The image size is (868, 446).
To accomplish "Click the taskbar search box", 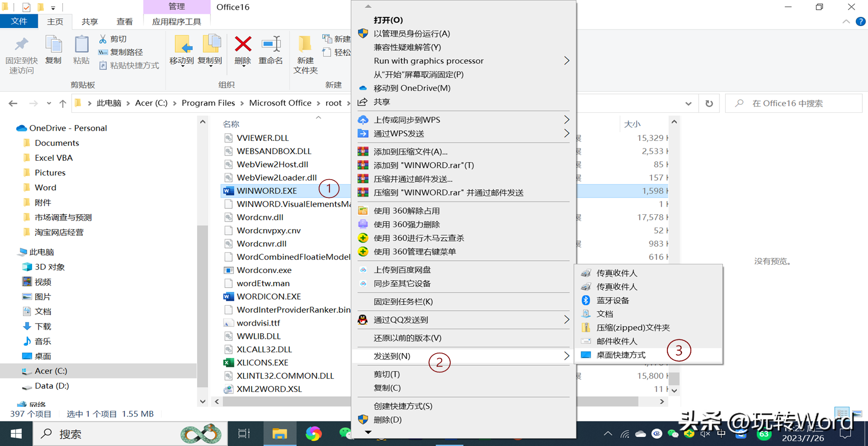I will tap(130, 434).
